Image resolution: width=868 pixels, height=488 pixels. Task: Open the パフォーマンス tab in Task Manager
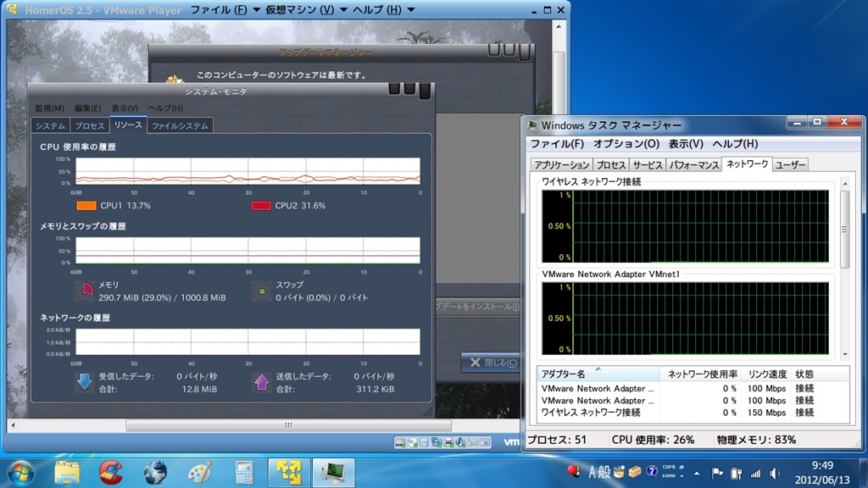pyautogui.click(x=693, y=165)
